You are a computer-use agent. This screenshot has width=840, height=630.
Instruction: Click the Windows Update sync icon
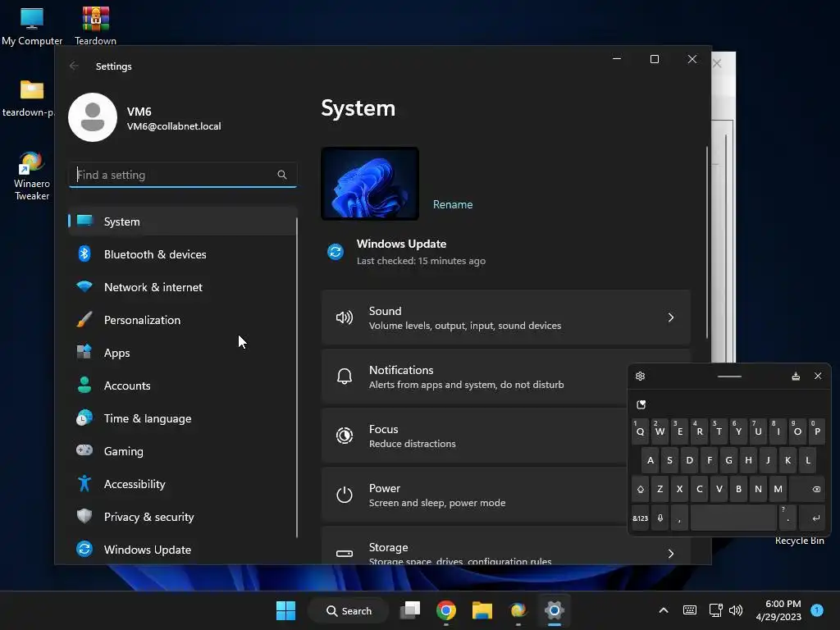(336, 251)
